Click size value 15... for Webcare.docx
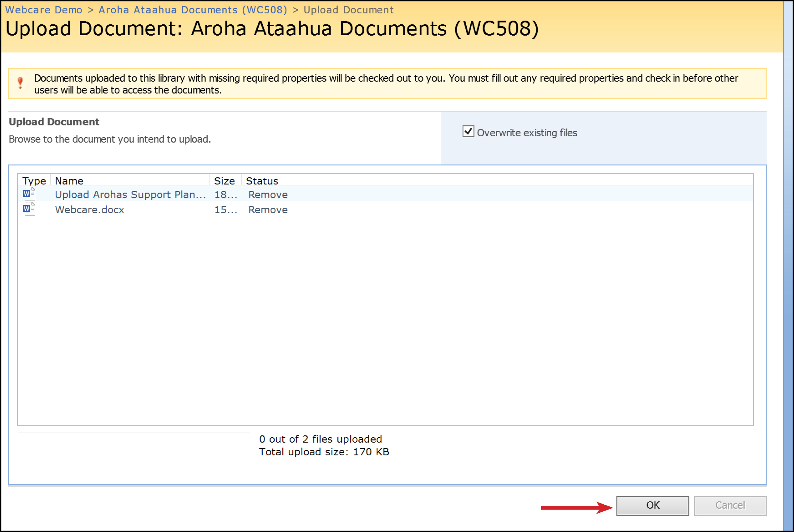Image resolution: width=794 pixels, height=532 pixels. 225,210
